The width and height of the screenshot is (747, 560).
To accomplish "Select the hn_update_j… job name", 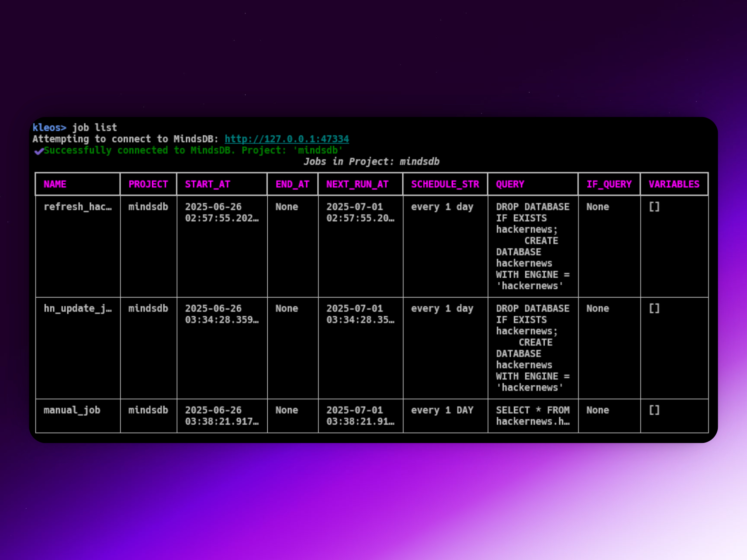I will (x=77, y=308).
